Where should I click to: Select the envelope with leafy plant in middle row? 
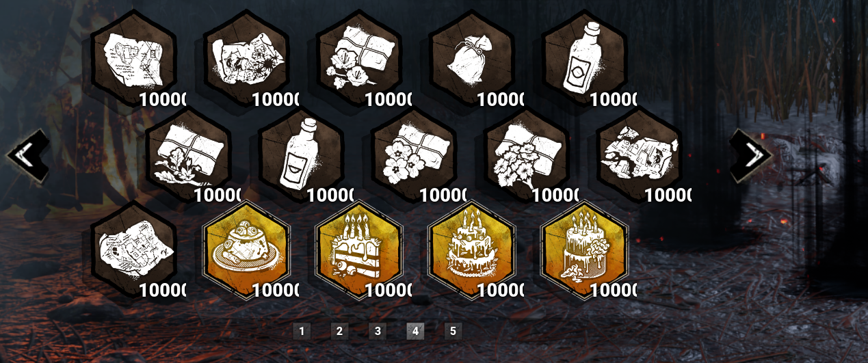pos(188,154)
